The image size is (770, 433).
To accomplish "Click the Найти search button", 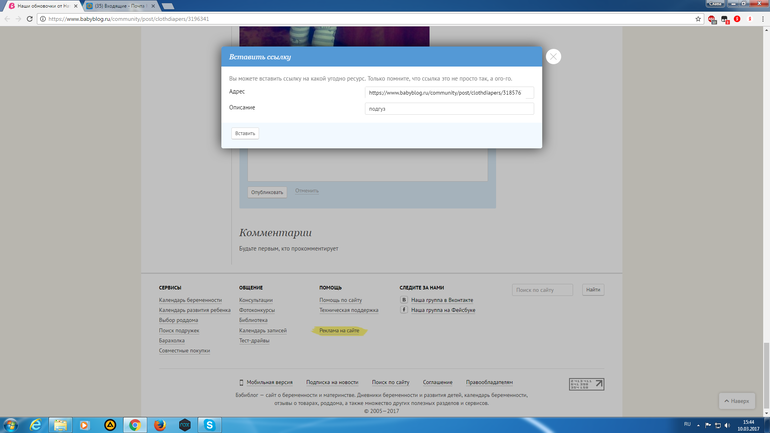I will click(x=593, y=290).
